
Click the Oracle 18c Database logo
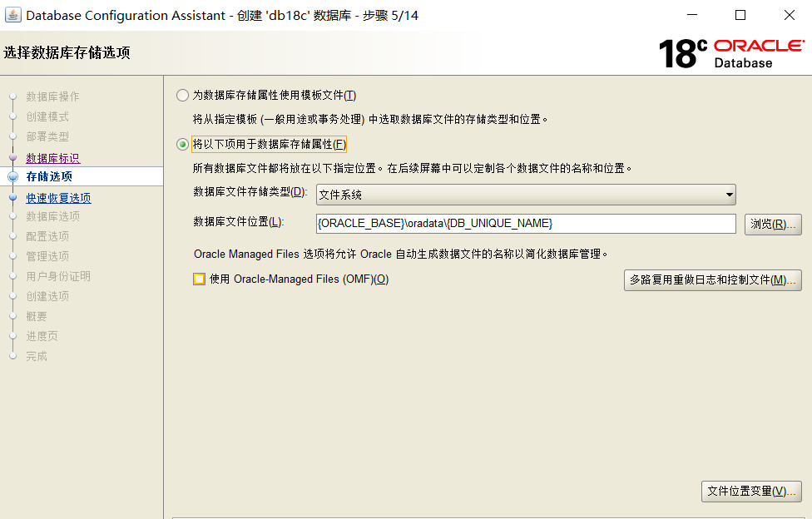731,53
